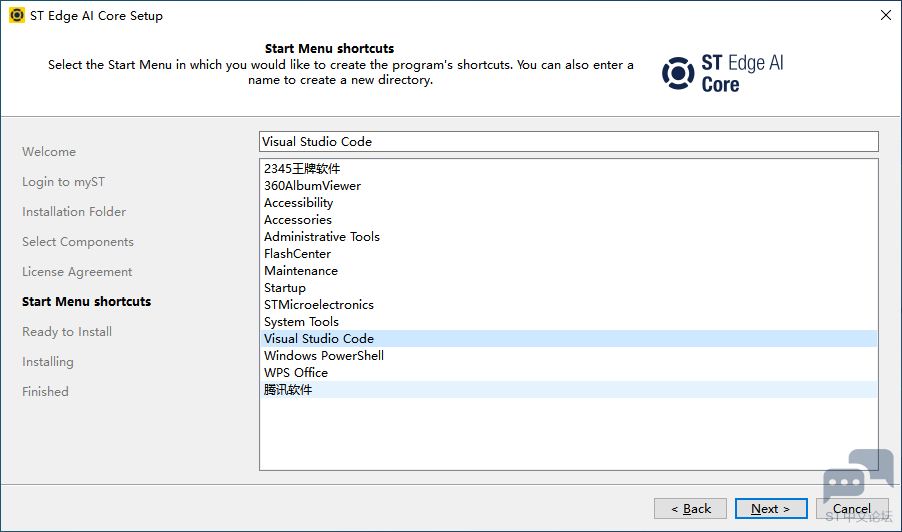The width and height of the screenshot is (902, 532).
Task: Choose Windows PowerShell folder
Action: point(568,355)
